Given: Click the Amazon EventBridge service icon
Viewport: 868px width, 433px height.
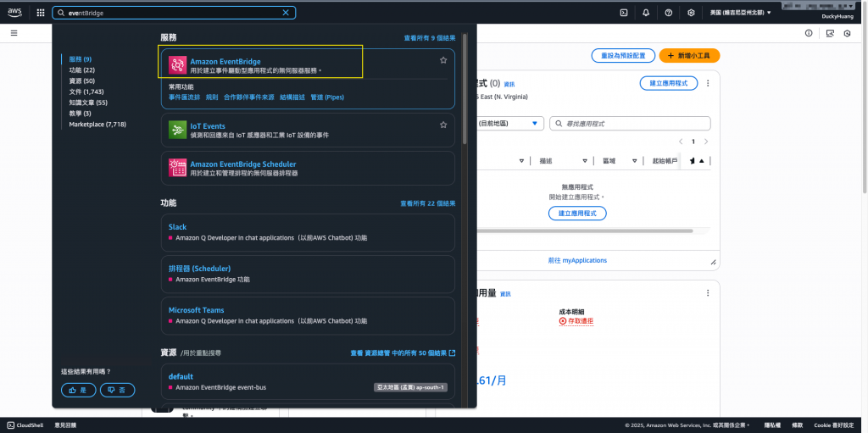Looking at the screenshot, I should point(177,65).
